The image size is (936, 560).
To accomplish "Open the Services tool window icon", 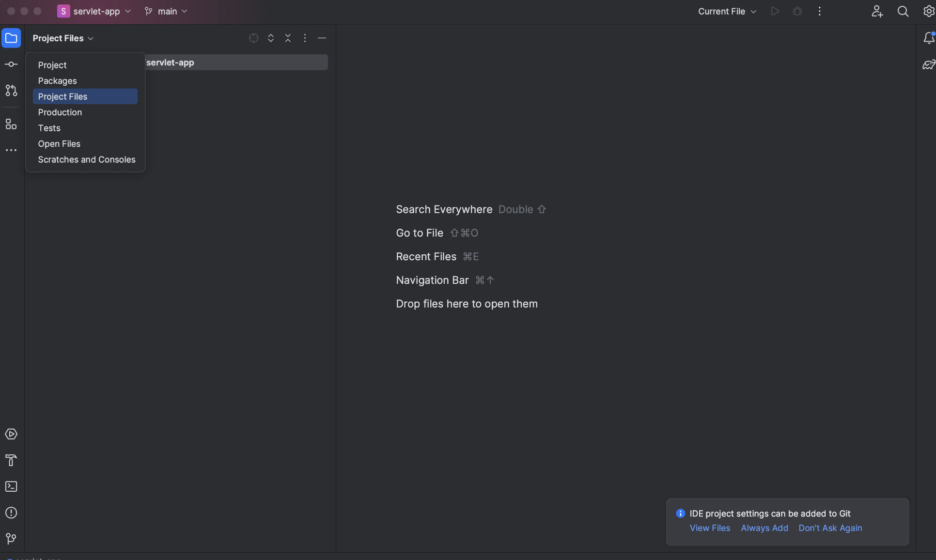I will (11, 434).
